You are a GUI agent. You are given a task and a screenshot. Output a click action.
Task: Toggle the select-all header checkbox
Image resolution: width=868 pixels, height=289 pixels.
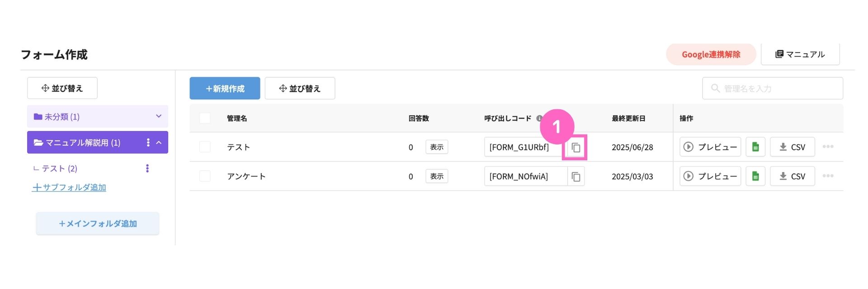pyautogui.click(x=205, y=118)
